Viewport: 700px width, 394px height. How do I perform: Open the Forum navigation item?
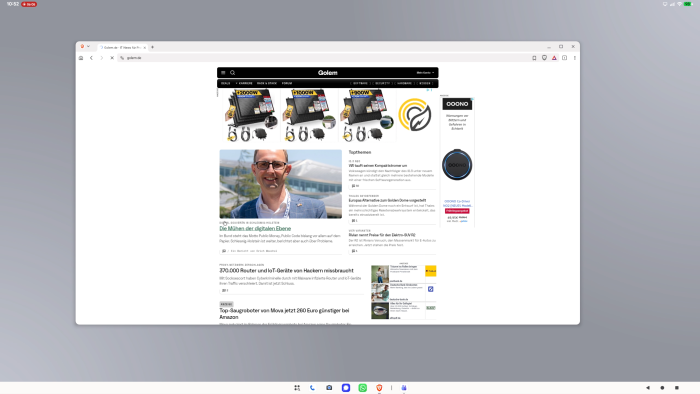click(x=287, y=83)
